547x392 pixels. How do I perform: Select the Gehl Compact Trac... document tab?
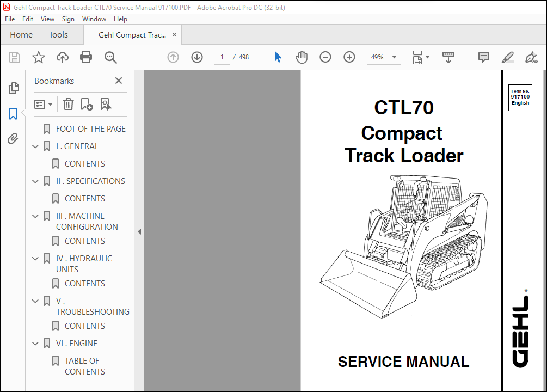[x=132, y=35]
